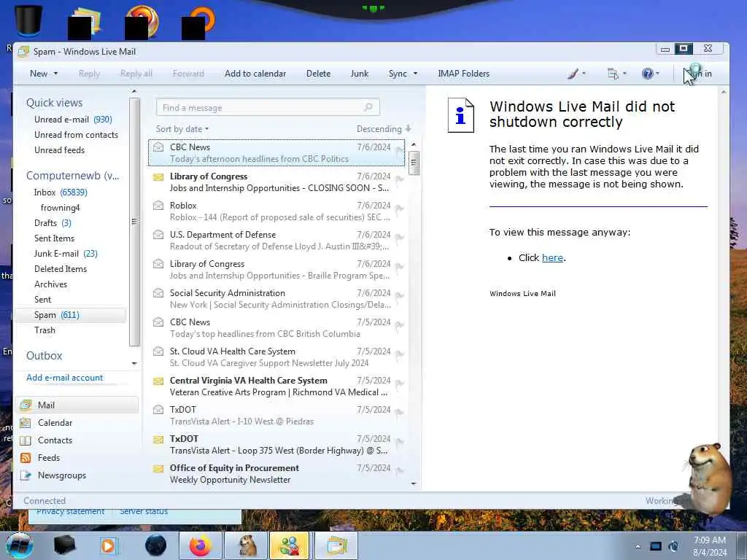Click the folder pane scrollbar thumb

[134, 222]
